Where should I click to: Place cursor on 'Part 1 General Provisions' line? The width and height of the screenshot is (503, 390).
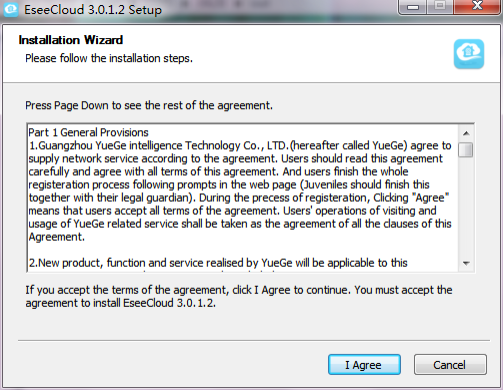(x=88, y=132)
